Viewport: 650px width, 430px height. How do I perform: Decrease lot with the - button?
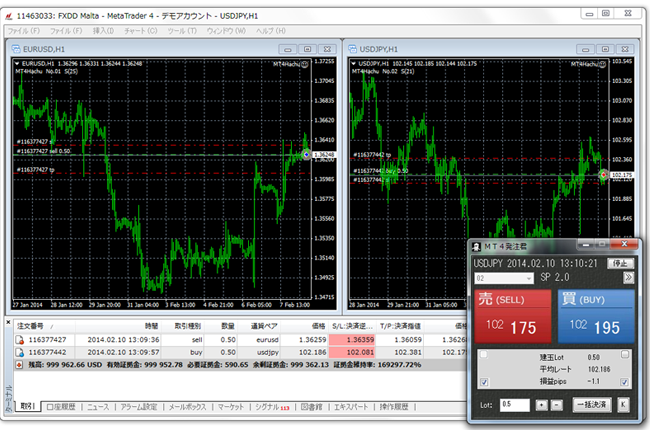pos(557,405)
